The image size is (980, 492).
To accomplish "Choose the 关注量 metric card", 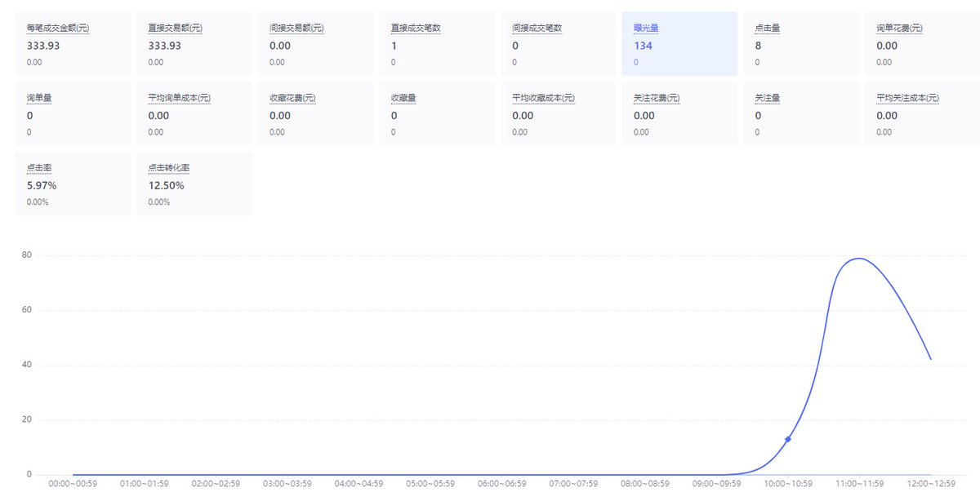I will click(x=801, y=113).
